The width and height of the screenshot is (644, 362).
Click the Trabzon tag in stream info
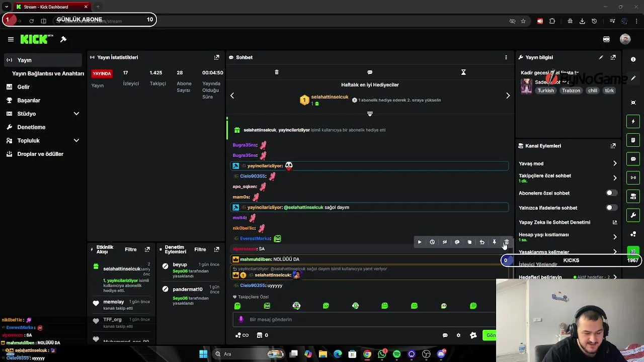click(x=571, y=90)
